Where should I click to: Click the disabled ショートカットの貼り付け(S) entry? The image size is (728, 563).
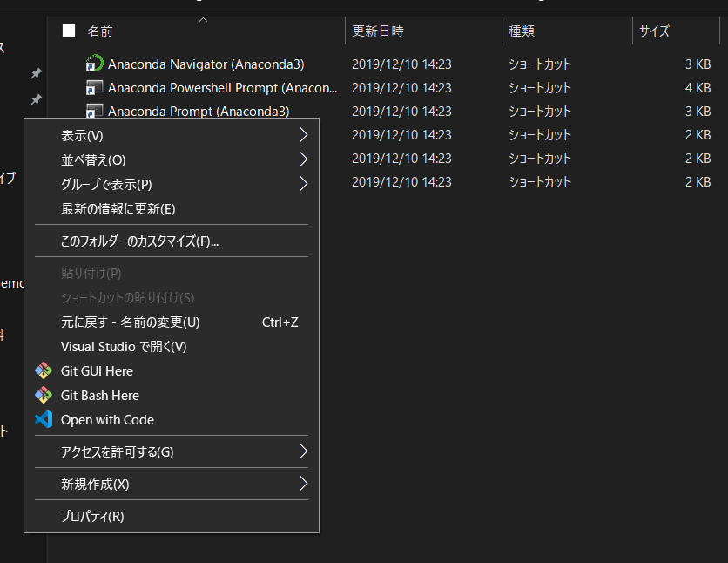[172, 298]
